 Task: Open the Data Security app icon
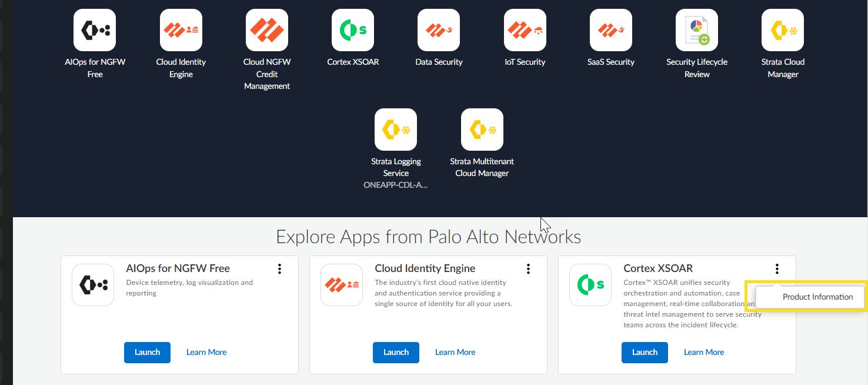439,30
